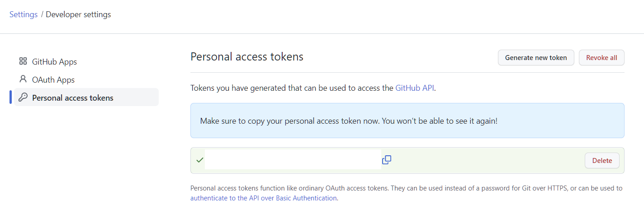Open the authenticate to the API over Basic Authentication link

(264, 198)
